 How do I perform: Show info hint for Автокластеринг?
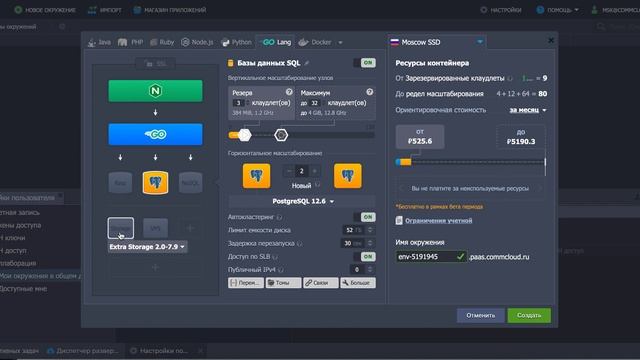click(x=280, y=218)
